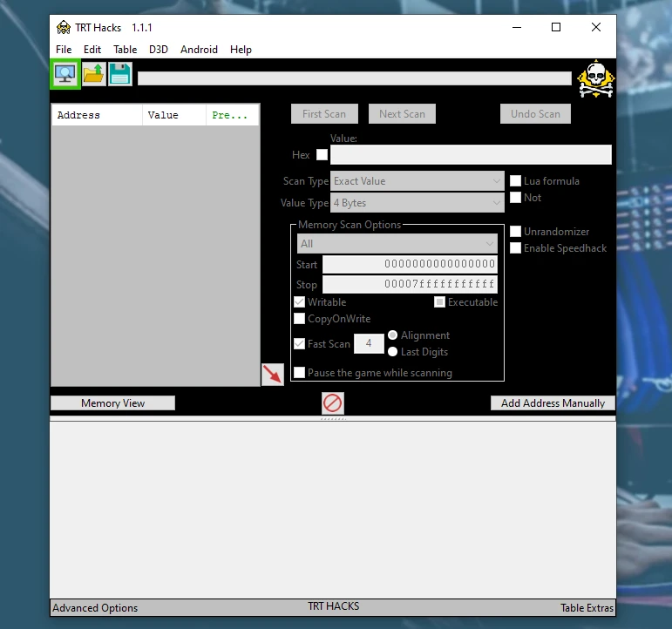Open the Scan Type dropdown
Image resolution: width=672 pixels, height=629 pixels.
pyautogui.click(x=418, y=181)
